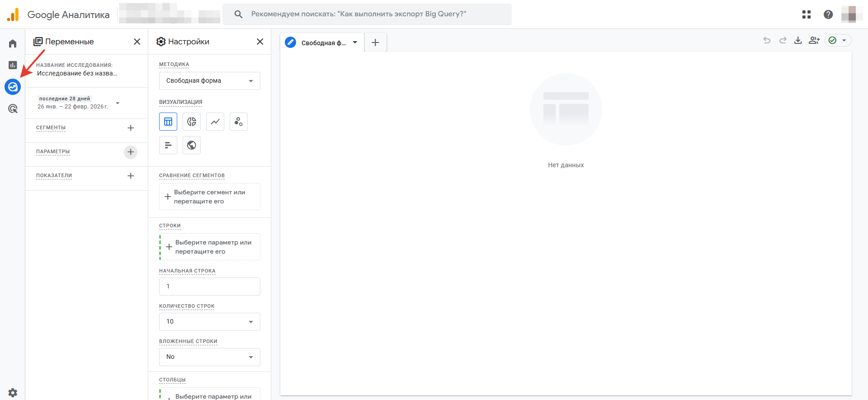This screenshot has height=400, width=868.
Task: Expand the Количество строк dropdown
Action: pos(210,322)
